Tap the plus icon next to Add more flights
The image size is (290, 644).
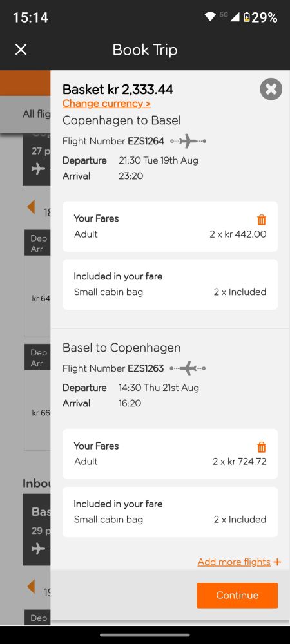[278, 562]
